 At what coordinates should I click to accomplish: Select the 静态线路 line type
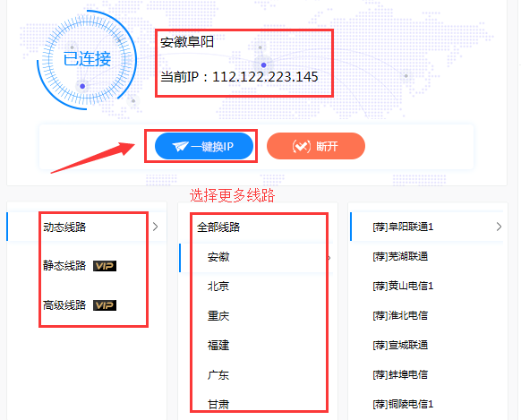tap(64, 266)
